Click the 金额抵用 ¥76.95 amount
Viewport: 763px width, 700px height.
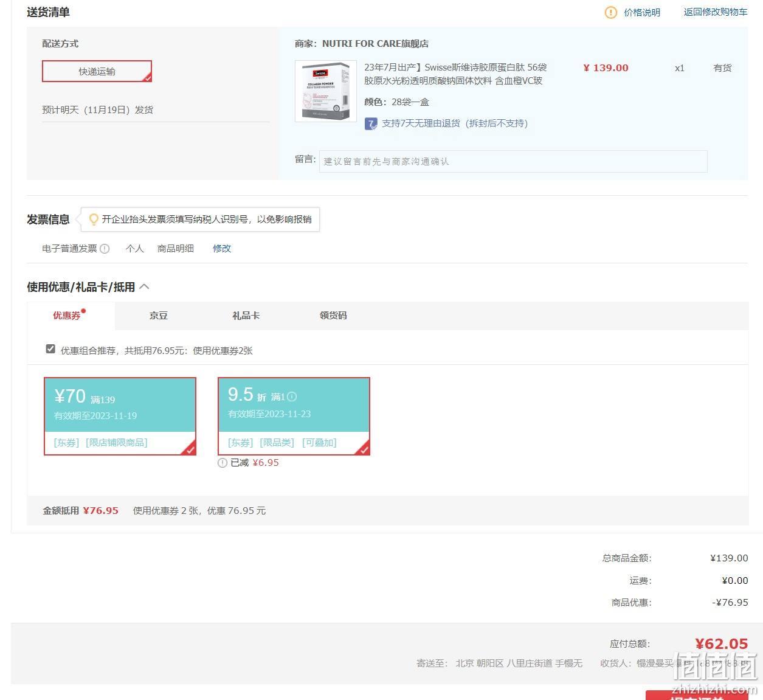(100, 510)
